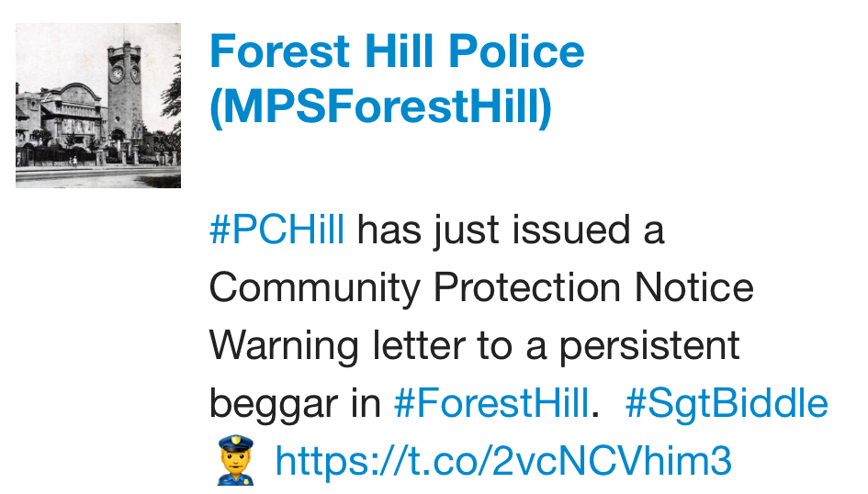Click the clock face on the tower
Screen dimensions: 868x494
point(117,73)
